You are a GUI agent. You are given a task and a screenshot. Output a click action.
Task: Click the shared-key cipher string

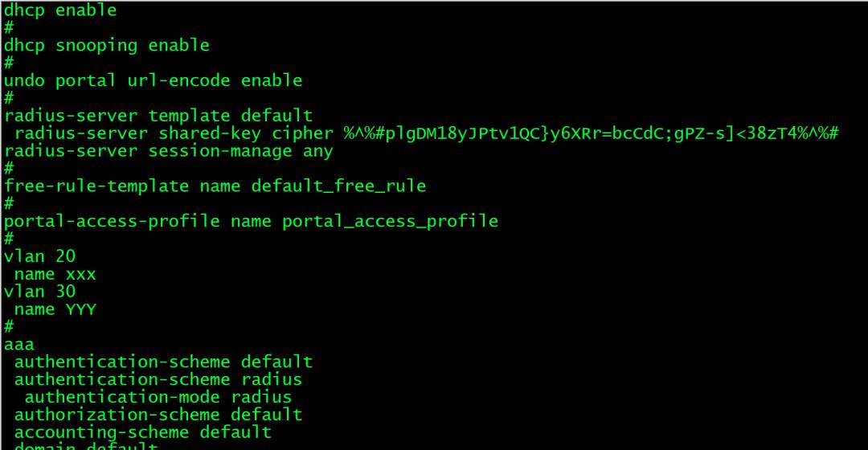click(592, 133)
